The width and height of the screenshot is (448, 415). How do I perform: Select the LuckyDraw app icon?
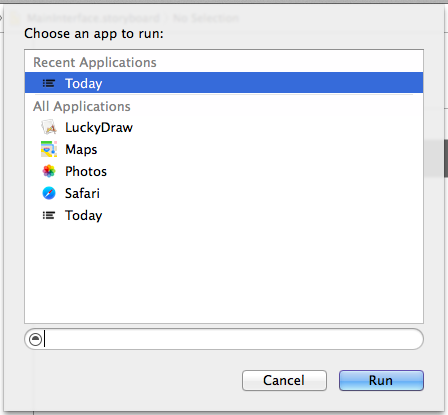click(x=49, y=127)
